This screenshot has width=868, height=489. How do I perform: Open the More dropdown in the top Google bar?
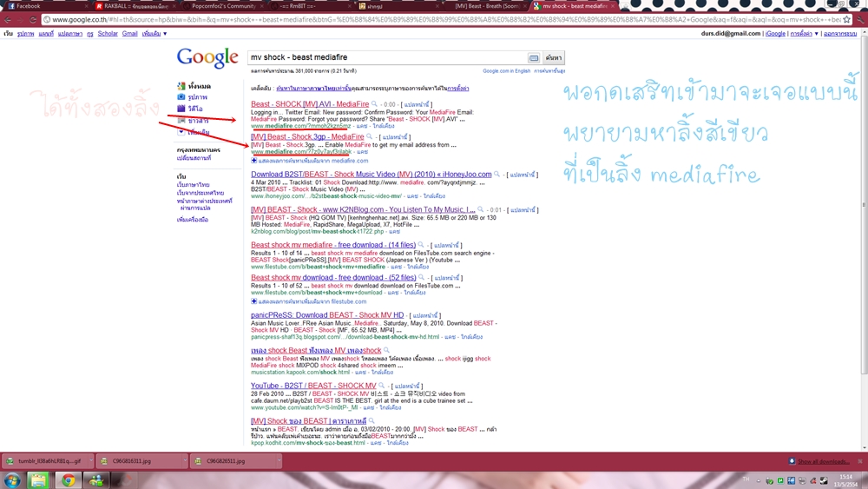tap(155, 34)
